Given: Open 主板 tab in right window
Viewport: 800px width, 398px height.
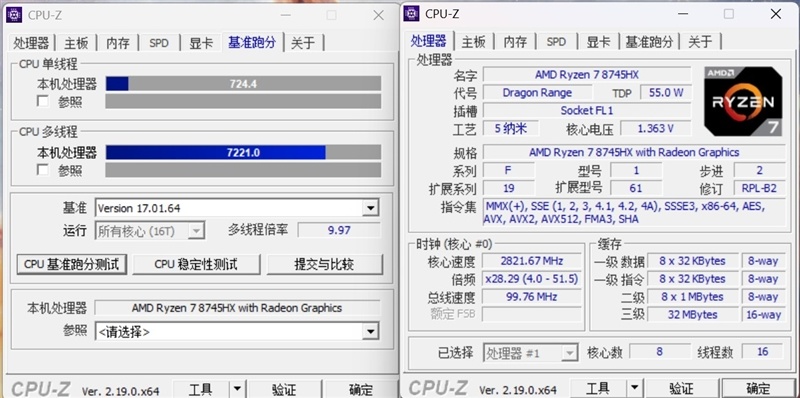Looking at the screenshot, I should pyautogui.click(x=473, y=42).
